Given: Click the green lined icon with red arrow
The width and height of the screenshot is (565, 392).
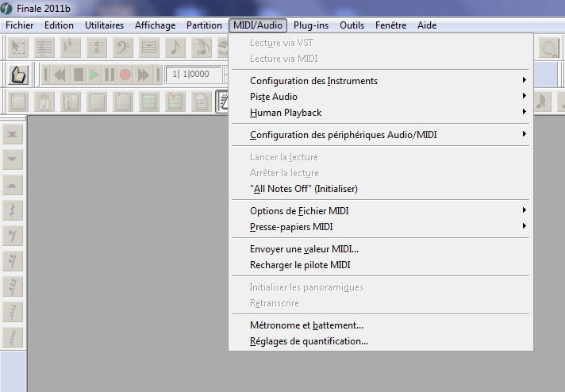Looking at the screenshot, I should coord(175,102).
